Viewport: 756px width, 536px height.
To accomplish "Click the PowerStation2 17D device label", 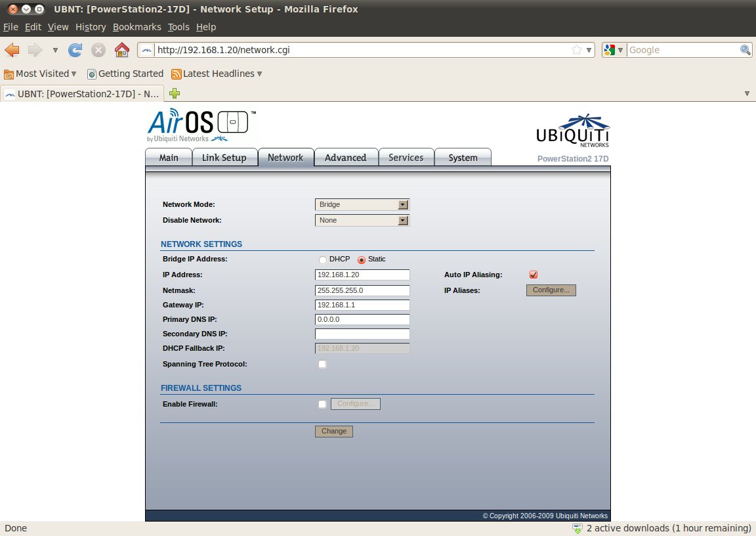I will [x=573, y=159].
